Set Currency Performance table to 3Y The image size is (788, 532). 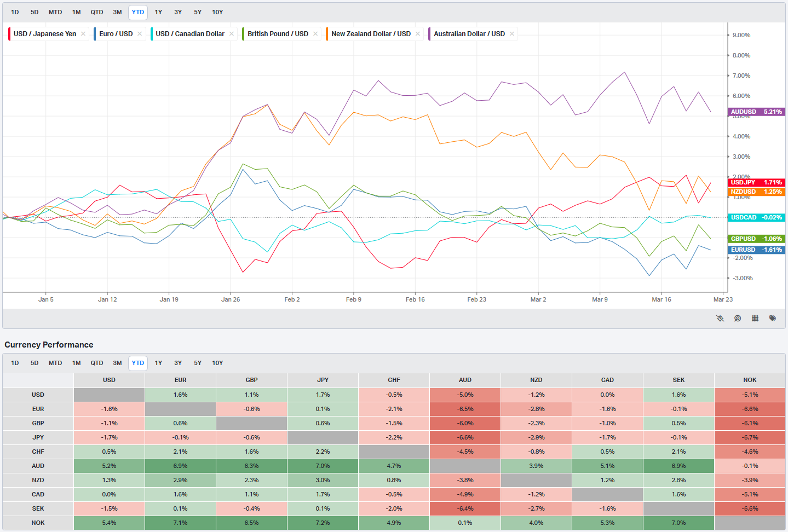pyautogui.click(x=178, y=363)
